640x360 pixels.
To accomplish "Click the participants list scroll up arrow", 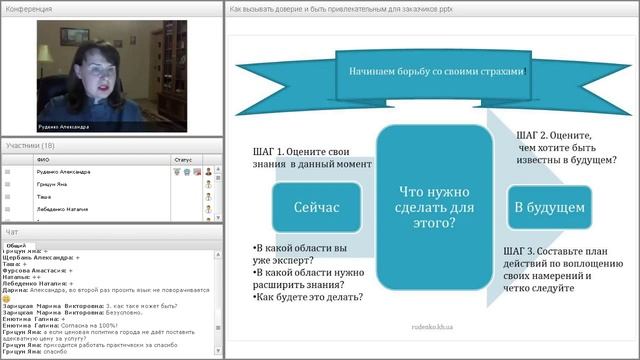I will pyautogui.click(x=218, y=169).
